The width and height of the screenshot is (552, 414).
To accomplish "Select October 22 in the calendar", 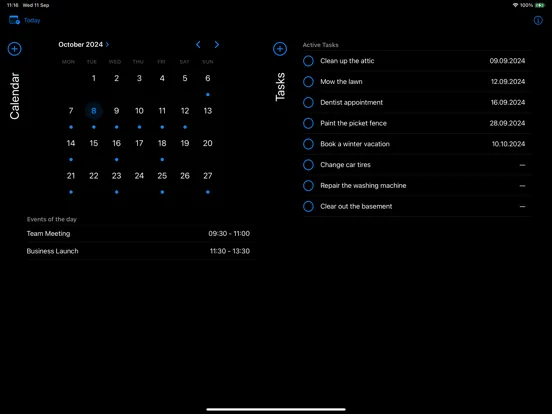I will tap(94, 176).
